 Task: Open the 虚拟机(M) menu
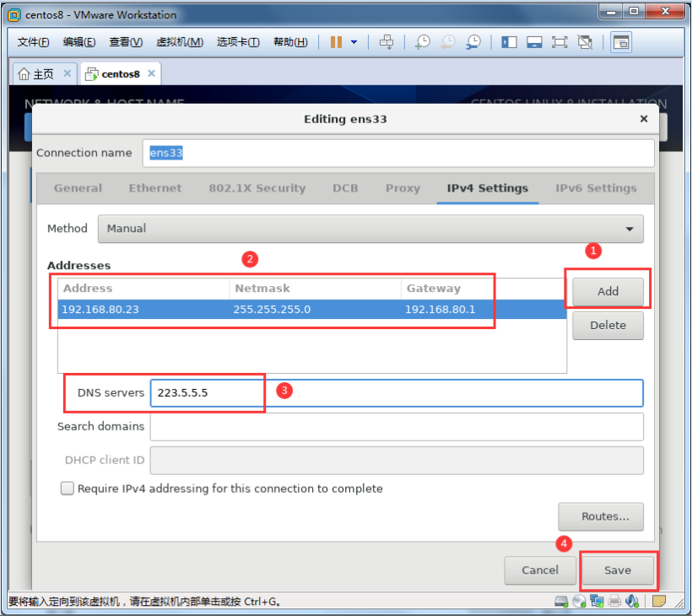pos(180,42)
